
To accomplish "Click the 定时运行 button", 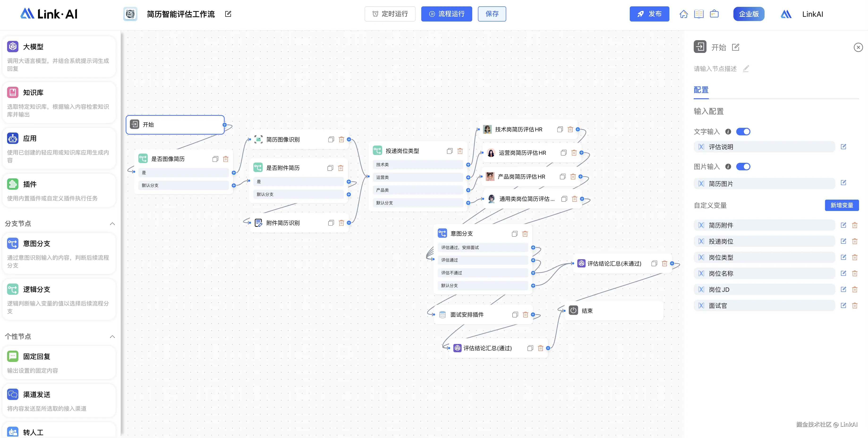I will click(390, 14).
